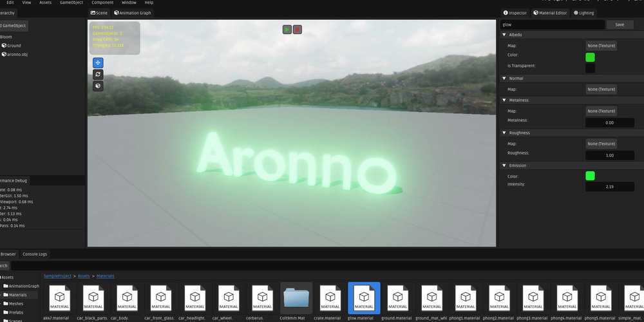Switch to the Material Editor tab
The height and width of the screenshot is (322, 644).
550,13
